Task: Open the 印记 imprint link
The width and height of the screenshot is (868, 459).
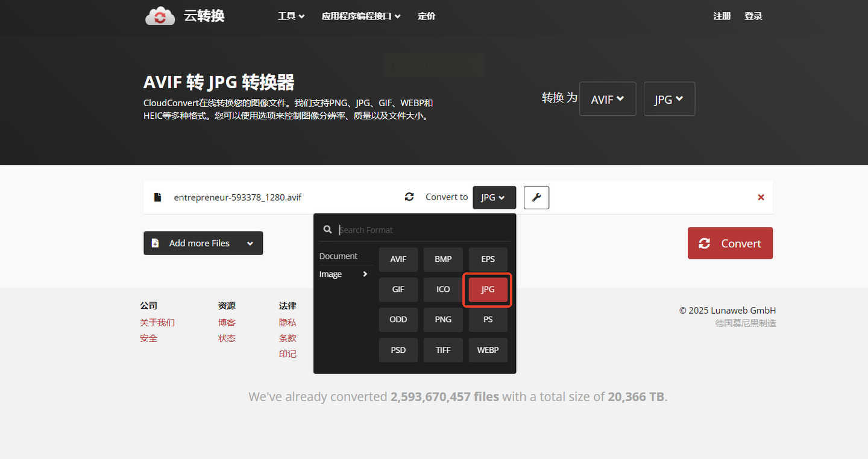Action: (288, 354)
